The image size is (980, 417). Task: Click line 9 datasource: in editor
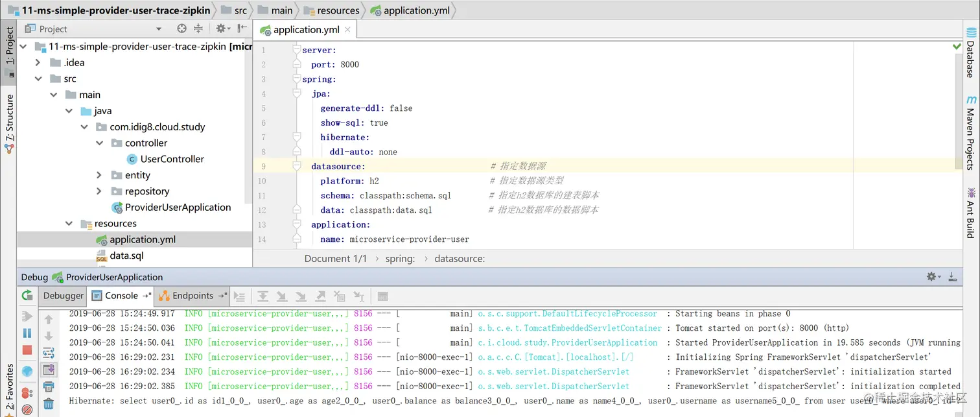tap(338, 166)
